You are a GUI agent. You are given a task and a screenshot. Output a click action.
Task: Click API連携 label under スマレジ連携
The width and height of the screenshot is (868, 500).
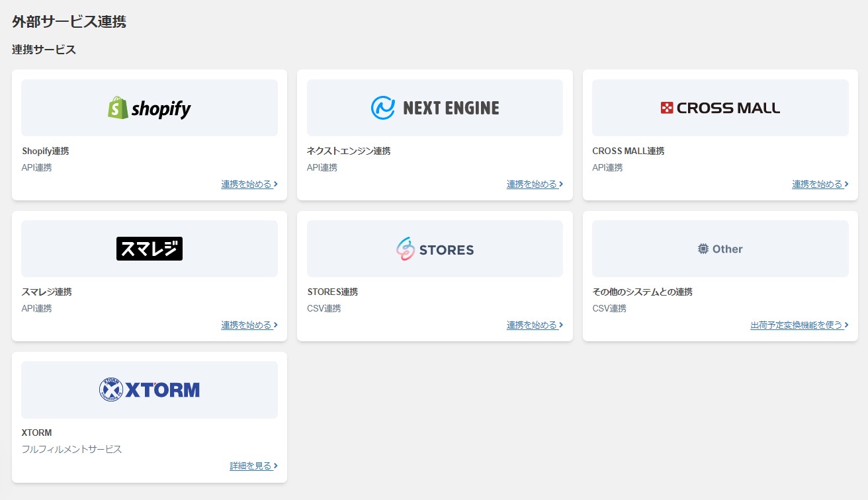(x=36, y=308)
